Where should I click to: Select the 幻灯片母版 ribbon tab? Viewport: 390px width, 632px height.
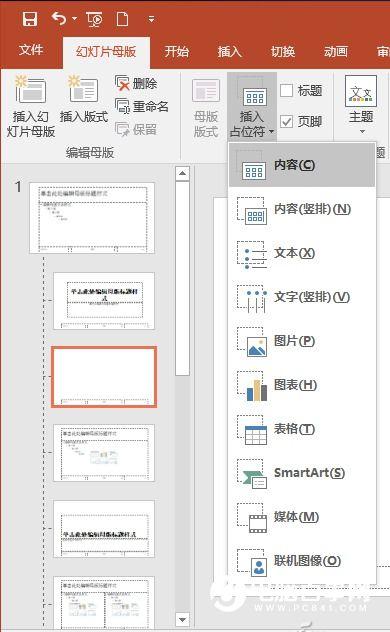tap(106, 52)
